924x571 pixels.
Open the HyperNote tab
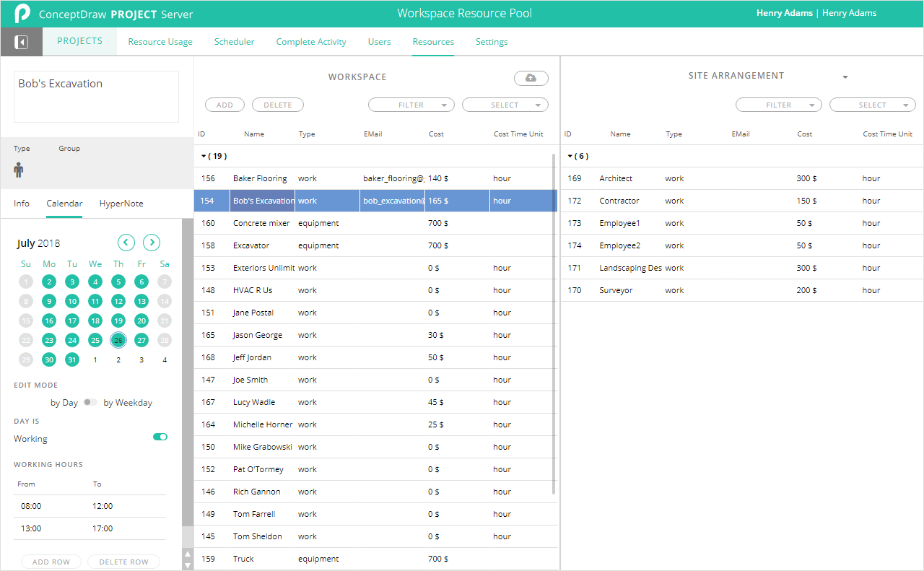[121, 204]
